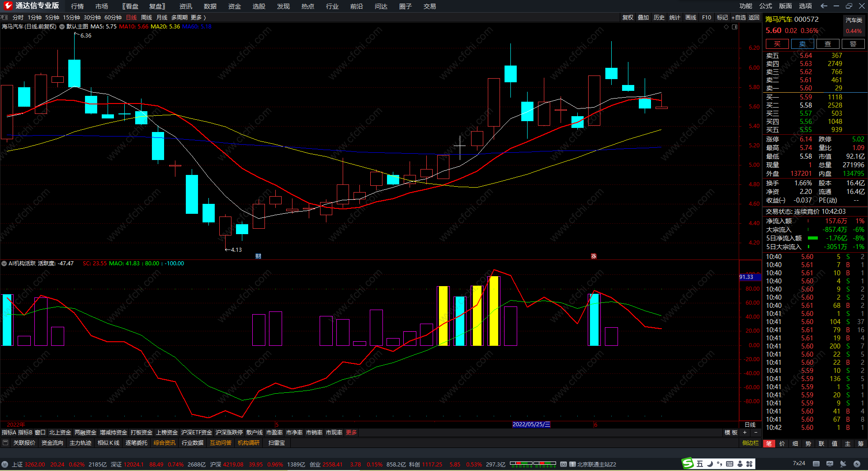
Task: Click the moon icon in Sogou toolbar
Action: tap(710, 464)
